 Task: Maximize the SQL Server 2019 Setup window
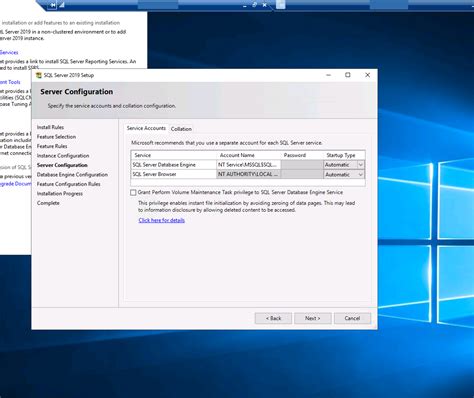tap(348, 75)
